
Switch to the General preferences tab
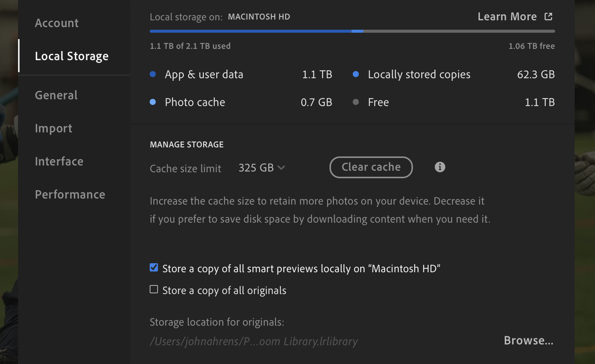(x=56, y=95)
